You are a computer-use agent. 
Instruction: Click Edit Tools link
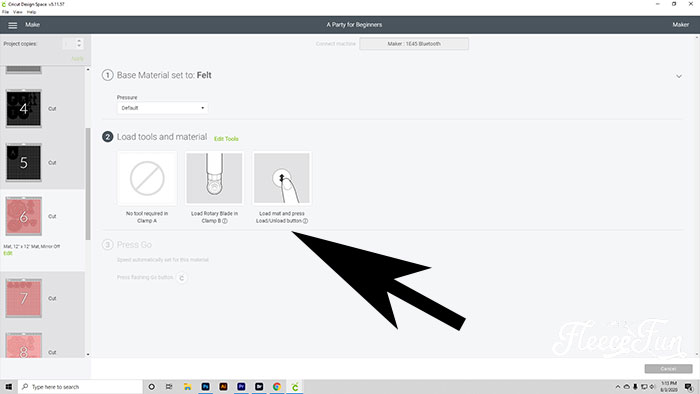pyautogui.click(x=226, y=139)
